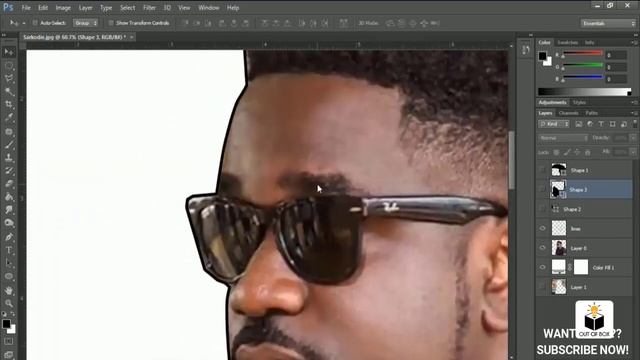Show the Layer 1 visibility
Viewport: 640px width, 360px height.
542,287
